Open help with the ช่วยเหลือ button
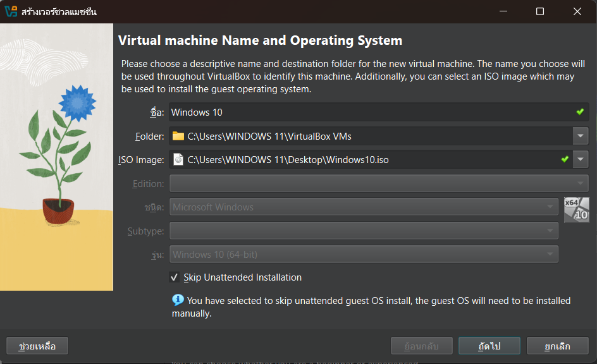The height and width of the screenshot is (364, 597). point(37,346)
